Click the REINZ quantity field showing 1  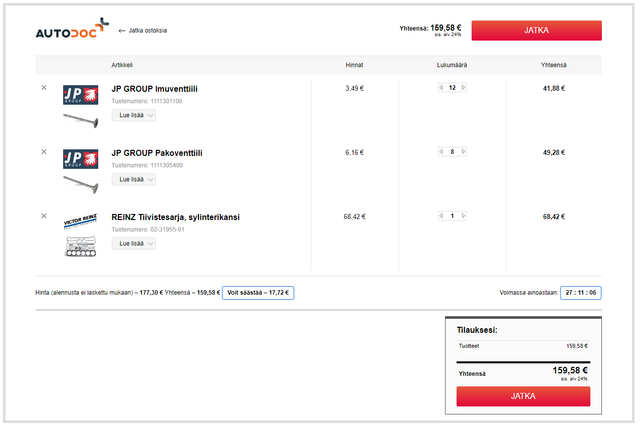point(452,215)
